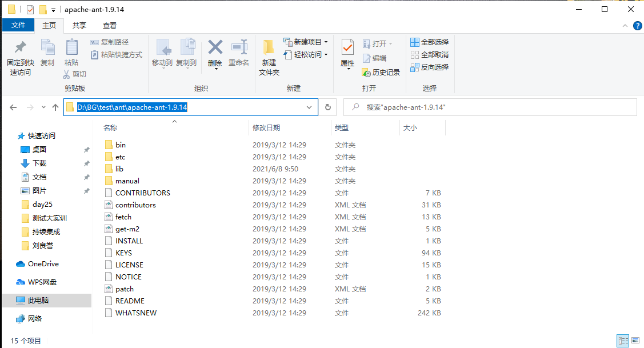Select the fetch XML file
The image size is (644, 348).
coord(118,217)
